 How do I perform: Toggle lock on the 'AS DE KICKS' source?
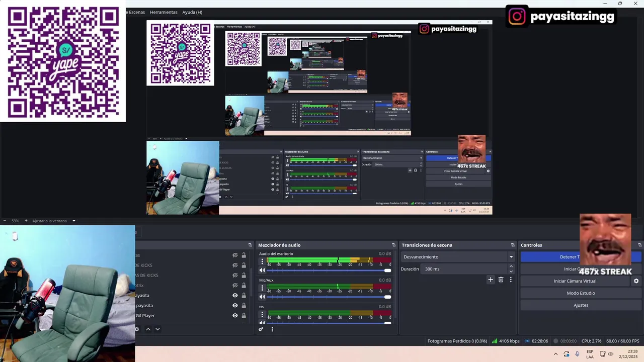pyautogui.click(x=244, y=276)
